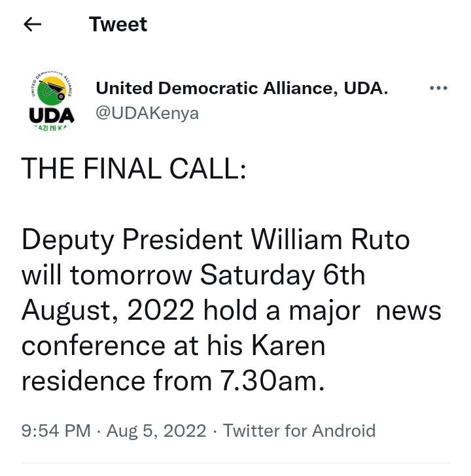Click the 9:54 PM timestamp
This screenshot has width=471, height=476.
[x=56, y=431]
